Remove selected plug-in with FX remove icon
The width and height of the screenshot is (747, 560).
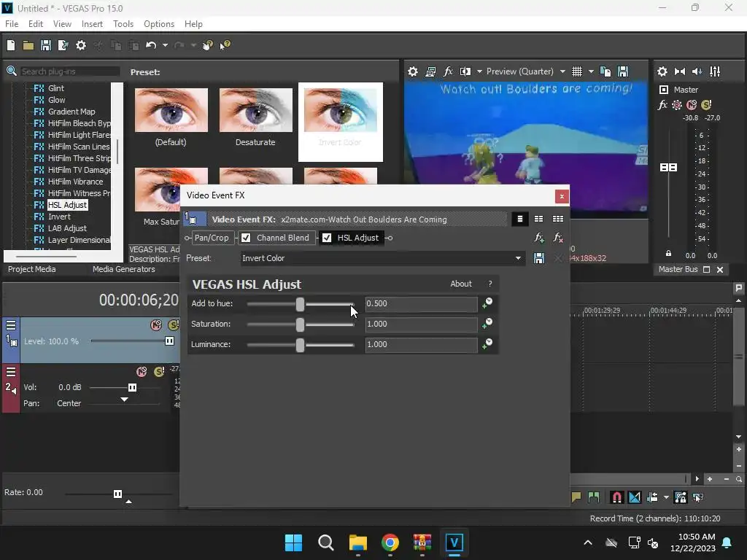pyautogui.click(x=558, y=238)
